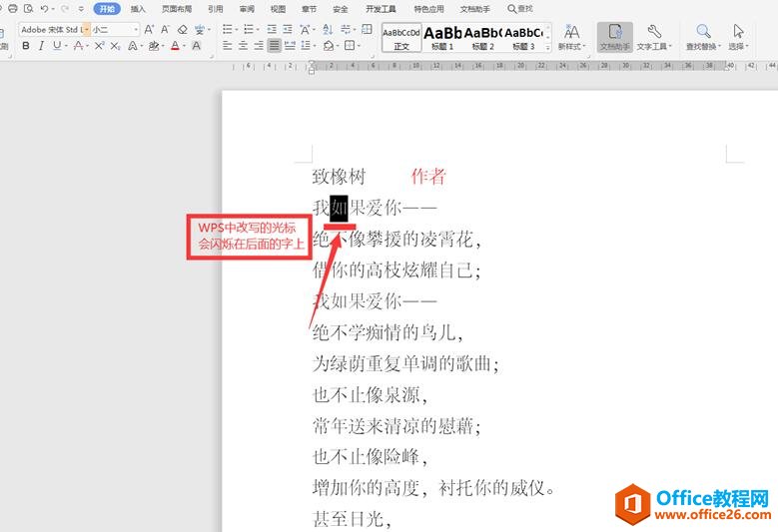Apply bullet list
The height and width of the screenshot is (532, 778).
(228, 30)
